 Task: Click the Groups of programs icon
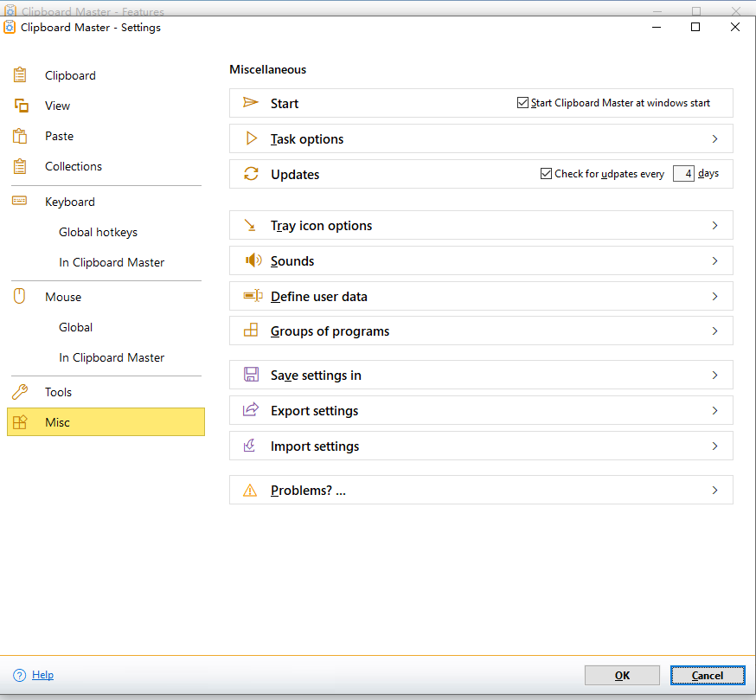251,331
